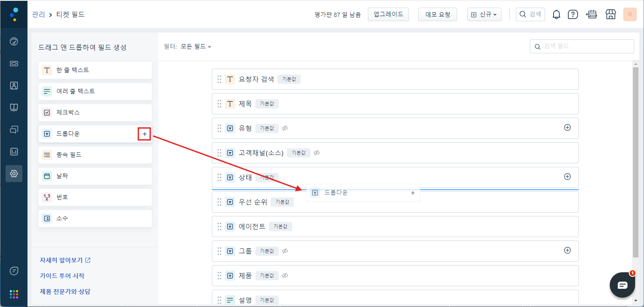Open the 고객채널(소스) field row

point(395,153)
